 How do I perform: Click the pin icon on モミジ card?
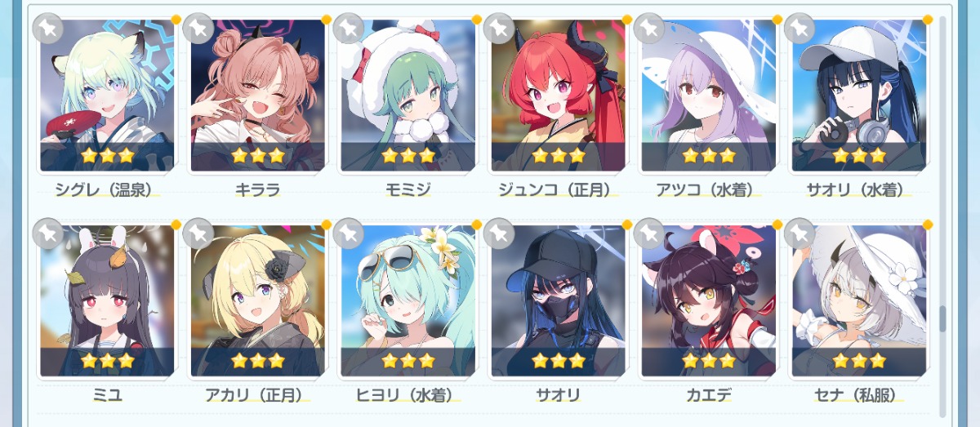(348, 29)
